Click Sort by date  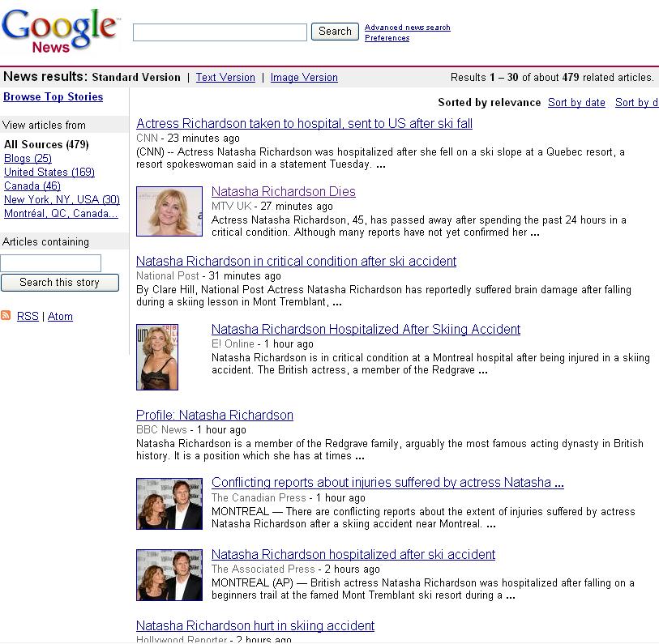[576, 103]
